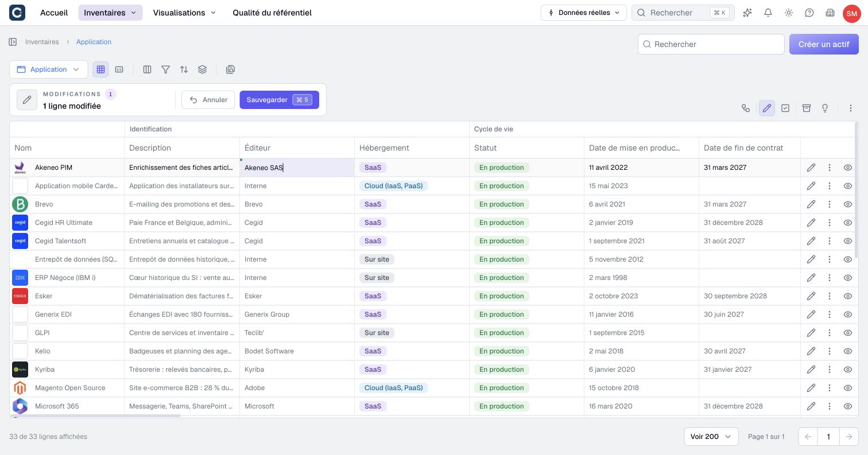
Task: Click the horizontal scrollbar under the table
Action: [95, 415]
